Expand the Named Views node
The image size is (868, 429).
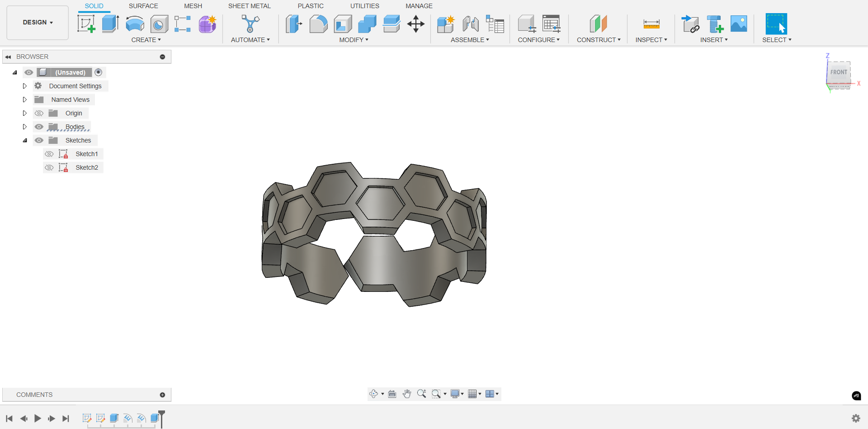(x=25, y=100)
